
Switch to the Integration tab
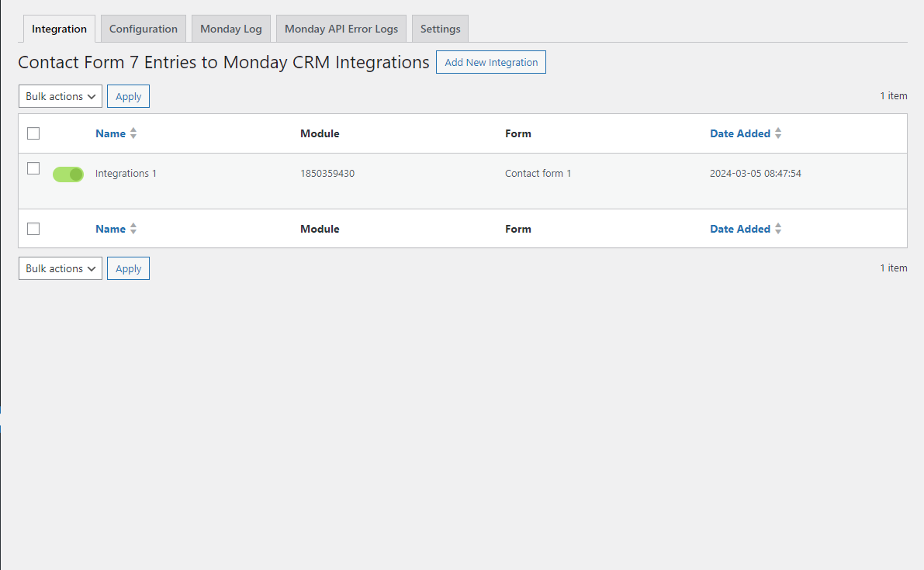point(59,29)
